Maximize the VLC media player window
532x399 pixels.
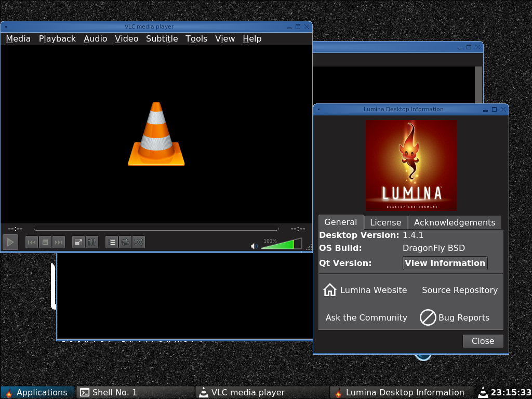click(x=298, y=27)
